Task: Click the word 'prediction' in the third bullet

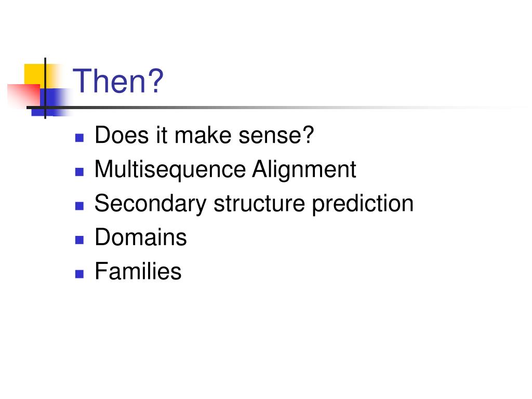Action: [x=363, y=204]
